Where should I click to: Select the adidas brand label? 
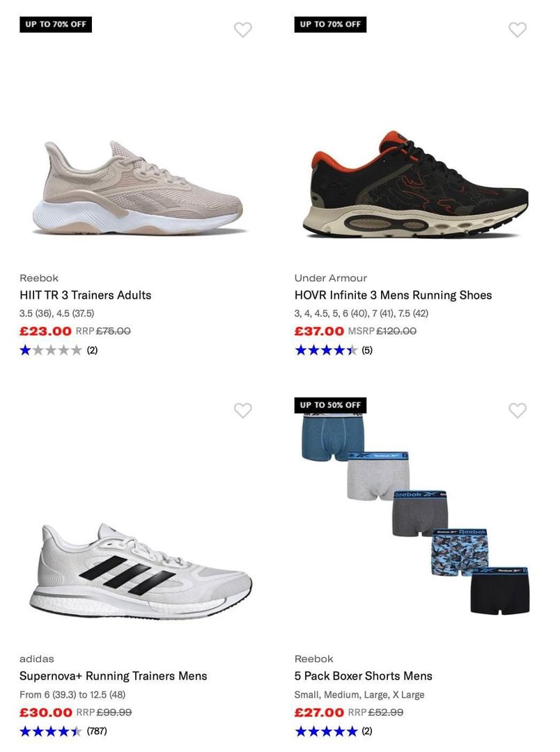coord(37,659)
